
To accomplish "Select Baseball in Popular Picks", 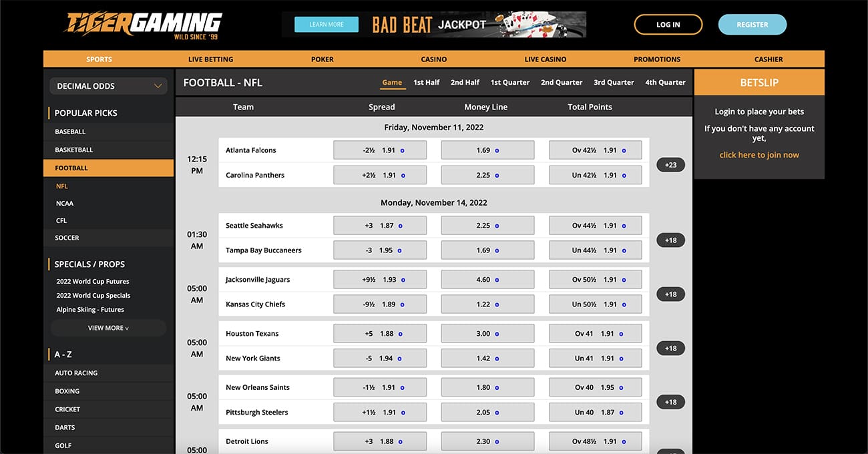I will 109,132.
